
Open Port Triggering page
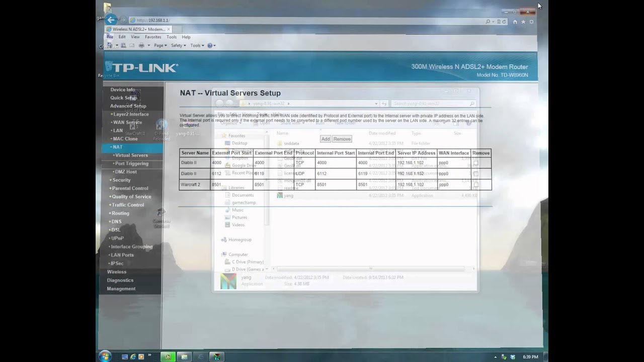[x=131, y=163]
